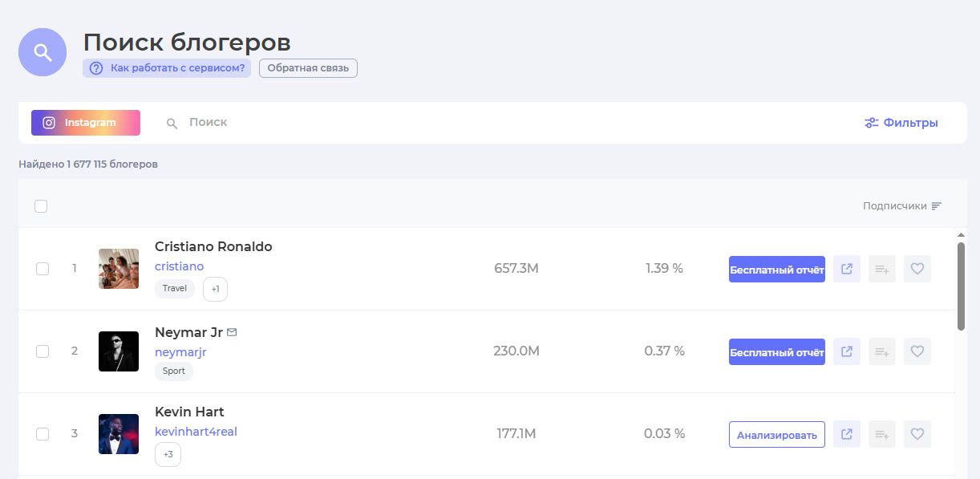Viewport: 980px width, 479px height.
Task: Add Kevin Hart to a list icon
Action: pyautogui.click(x=882, y=435)
